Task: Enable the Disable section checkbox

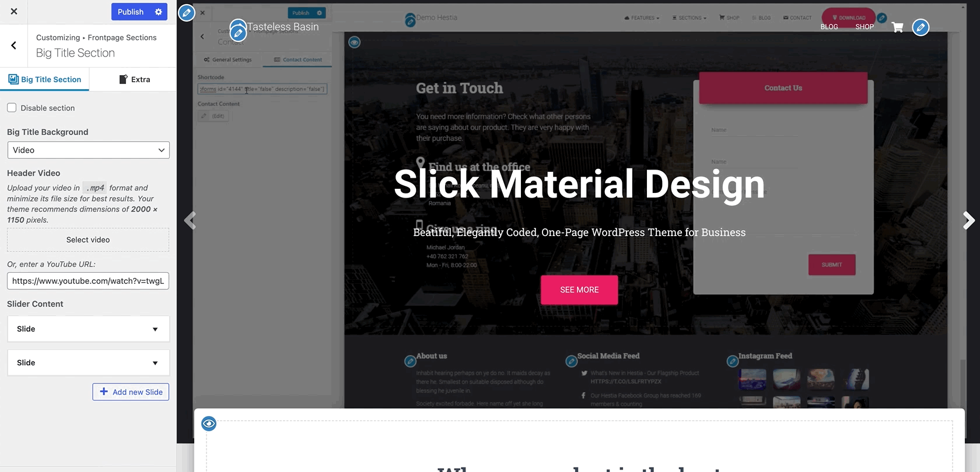Action: point(12,108)
